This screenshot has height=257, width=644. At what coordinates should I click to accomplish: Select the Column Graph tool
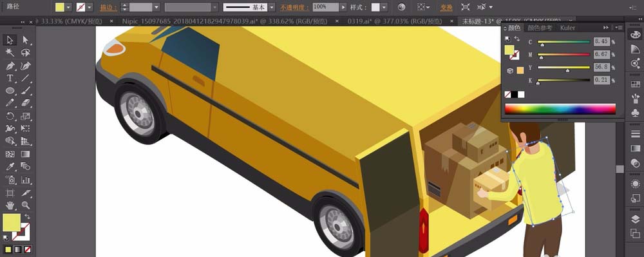[26, 180]
